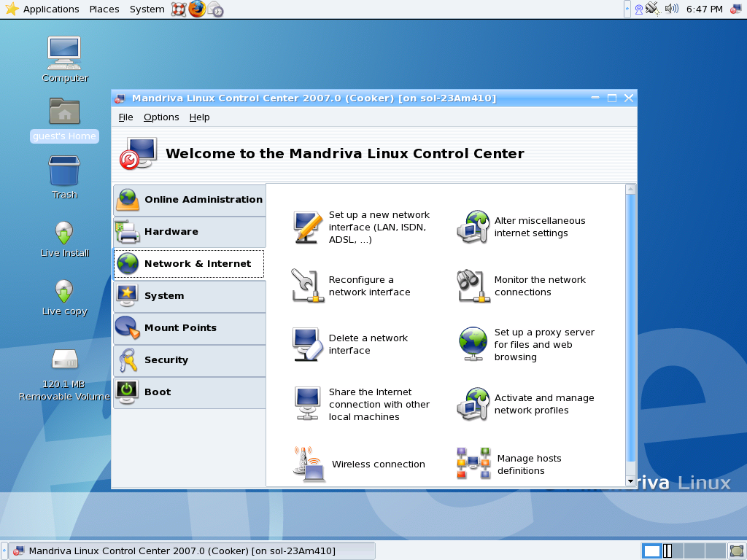Open the Help menu
The width and height of the screenshot is (747, 560).
[x=199, y=117]
